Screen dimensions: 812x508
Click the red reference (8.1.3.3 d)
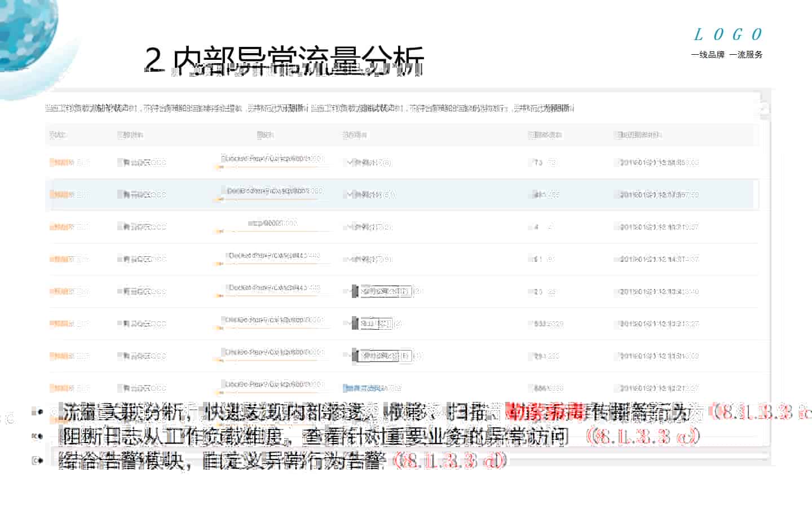(x=450, y=461)
